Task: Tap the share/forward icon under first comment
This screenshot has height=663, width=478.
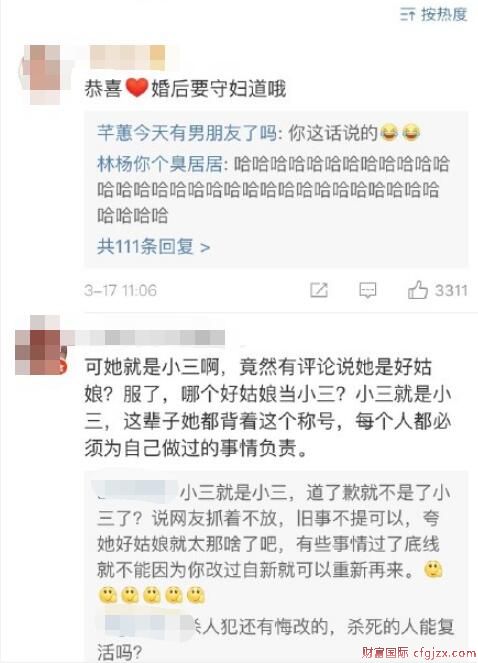Action: point(319,290)
